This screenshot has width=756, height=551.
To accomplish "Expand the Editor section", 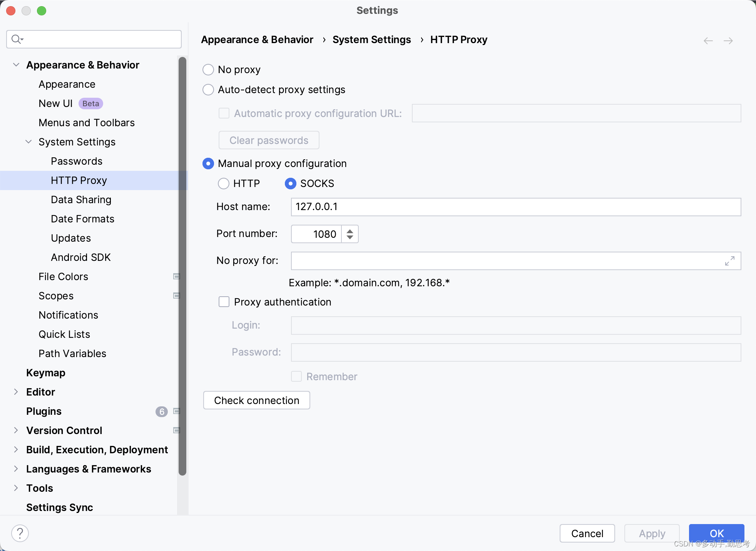I will (16, 392).
